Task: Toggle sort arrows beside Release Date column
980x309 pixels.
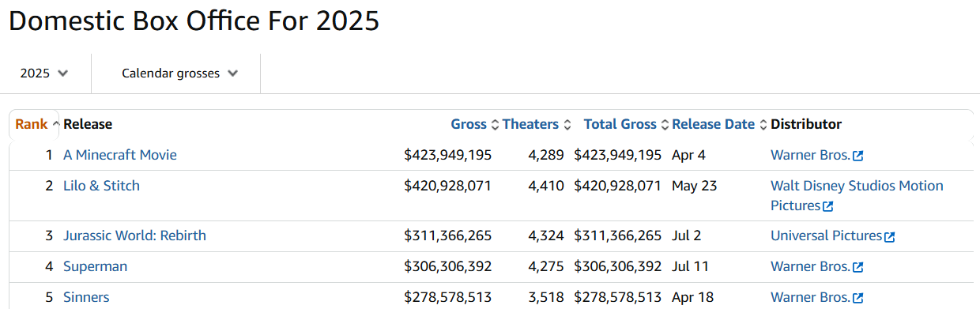Action: pos(763,125)
